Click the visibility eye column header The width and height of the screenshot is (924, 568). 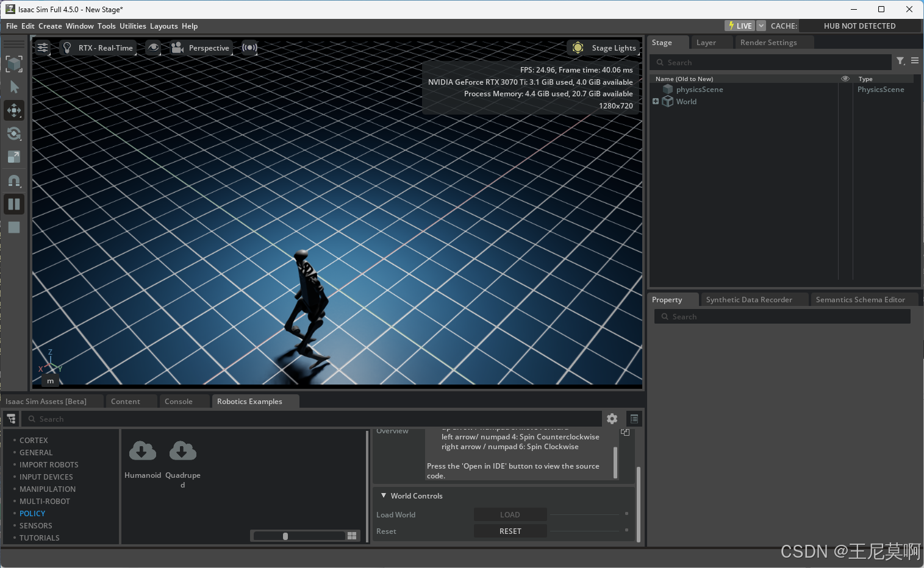point(845,79)
